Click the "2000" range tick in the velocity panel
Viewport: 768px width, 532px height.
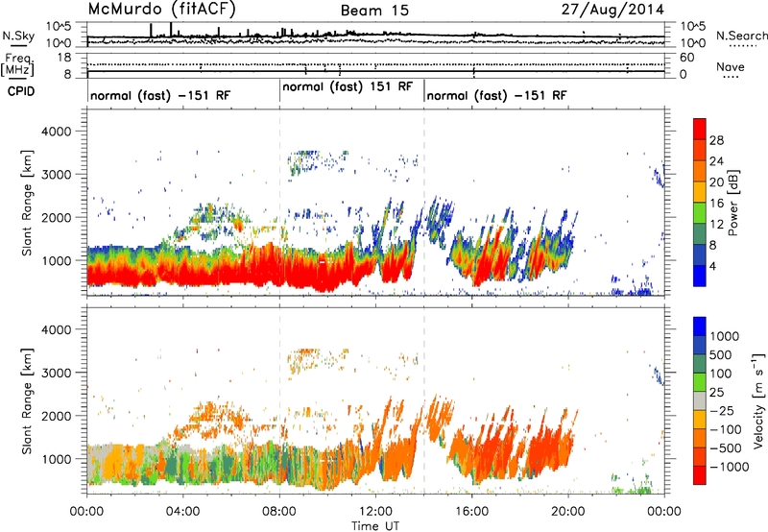[x=56, y=416]
